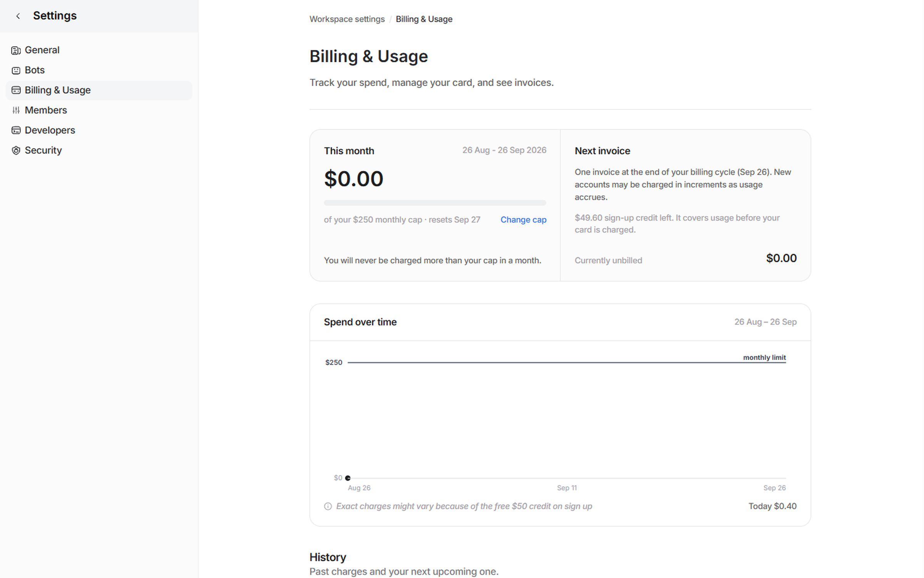
Task: Click the Today $0.40 value
Action: tap(772, 506)
